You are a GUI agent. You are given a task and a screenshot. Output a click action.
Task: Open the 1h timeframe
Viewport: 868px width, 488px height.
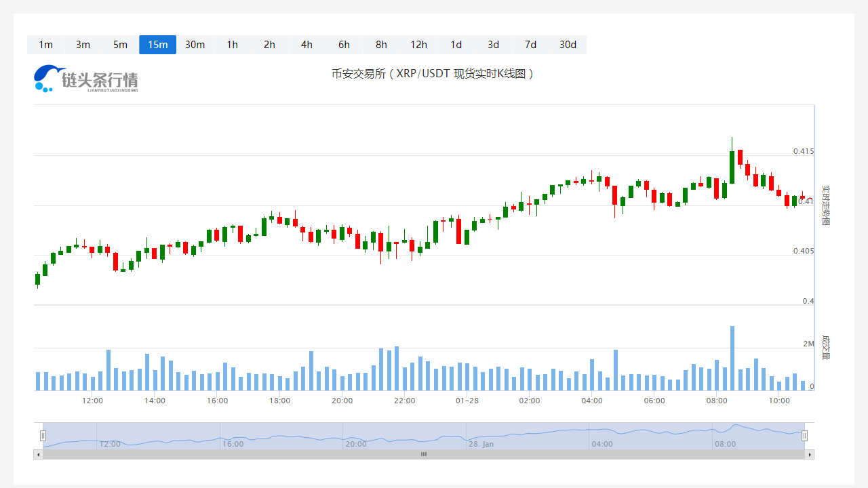tap(232, 45)
